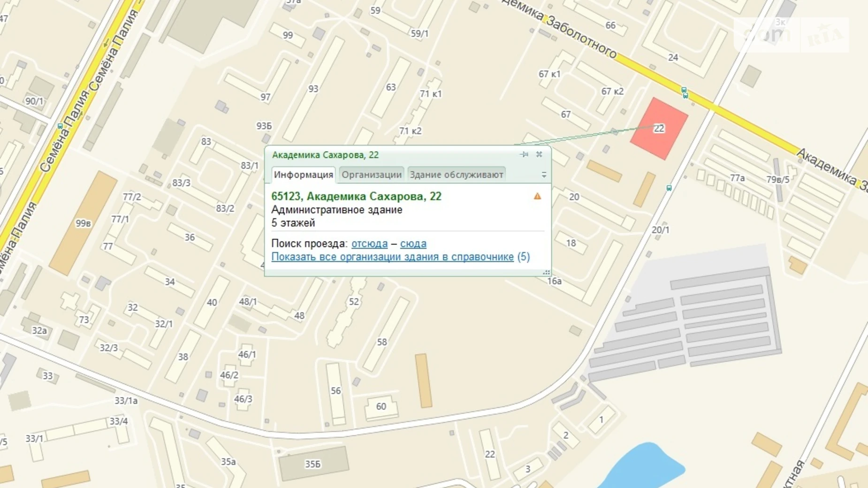This screenshot has width=868, height=488.
Task: Select the gray building 35Б
Action: tap(313, 464)
